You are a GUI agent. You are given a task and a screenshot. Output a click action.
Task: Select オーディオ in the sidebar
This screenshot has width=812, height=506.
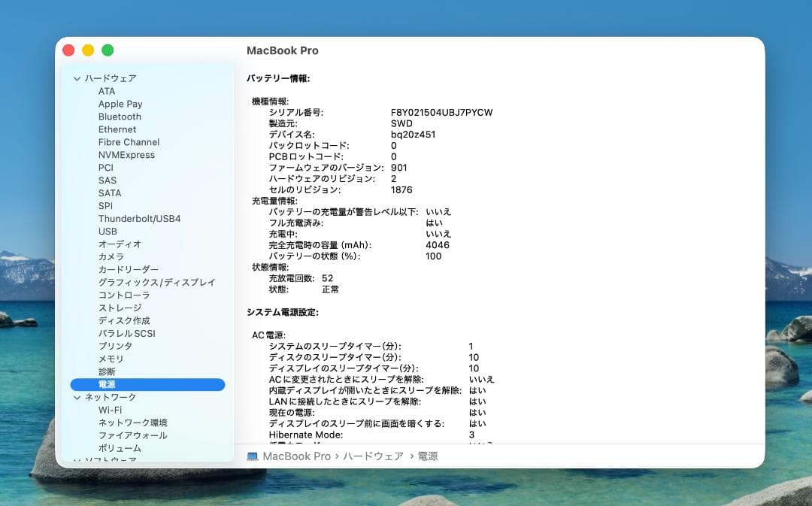(x=120, y=244)
